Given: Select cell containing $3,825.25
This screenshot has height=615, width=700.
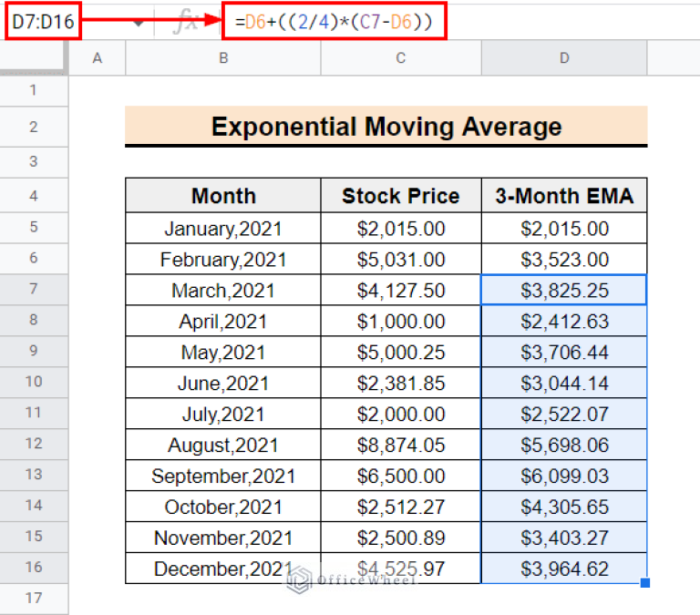Looking at the screenshot, I should click(x=564, y=291).
